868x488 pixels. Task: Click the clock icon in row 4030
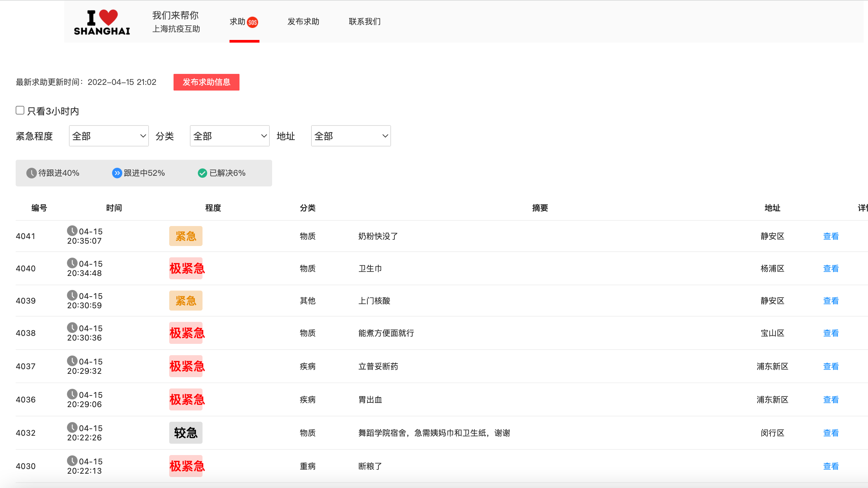coord(72,461)
